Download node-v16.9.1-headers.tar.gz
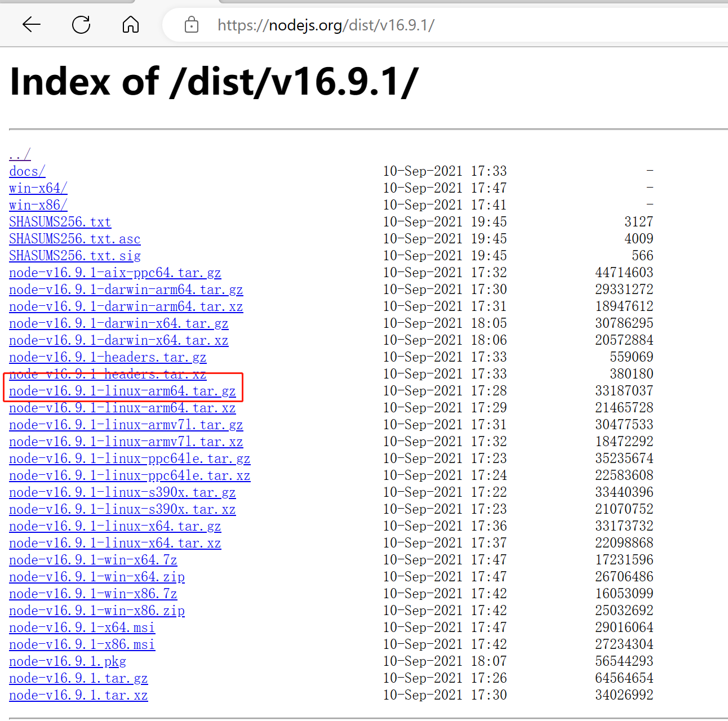Image resolution: width=728 pixels, height=721 pixels. coord(108,357)
